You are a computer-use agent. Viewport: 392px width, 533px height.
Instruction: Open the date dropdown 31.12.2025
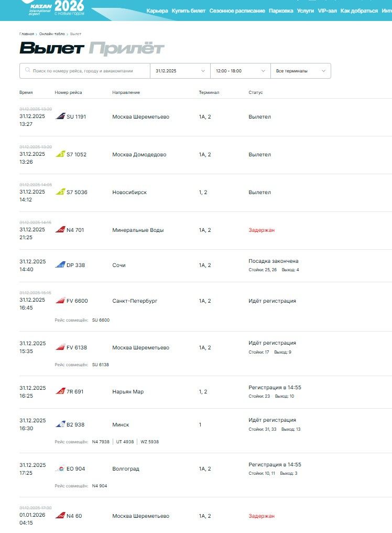180,71
